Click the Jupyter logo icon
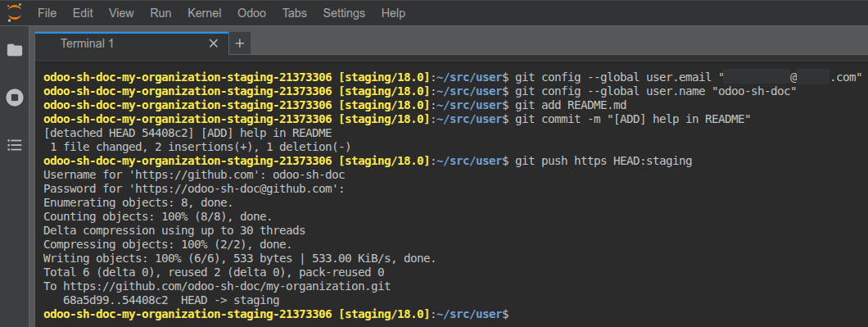Screen dimensions: 868x327 point(15,12)
